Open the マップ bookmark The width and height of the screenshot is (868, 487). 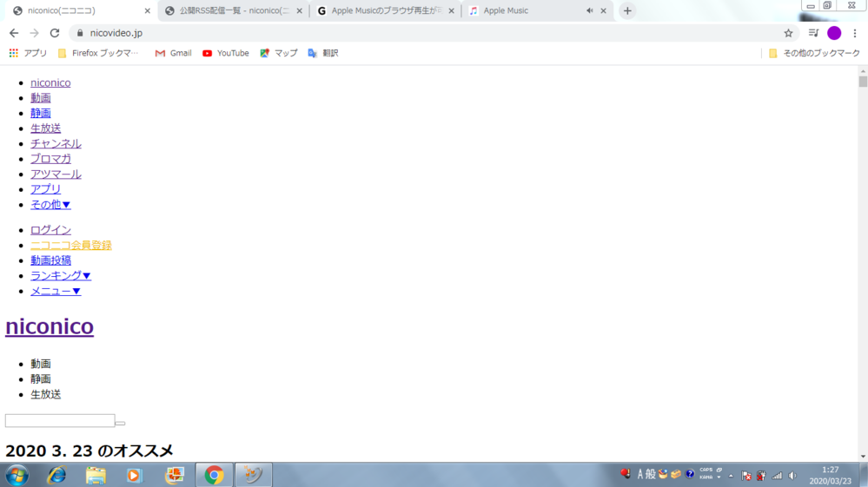pos(279,53)
